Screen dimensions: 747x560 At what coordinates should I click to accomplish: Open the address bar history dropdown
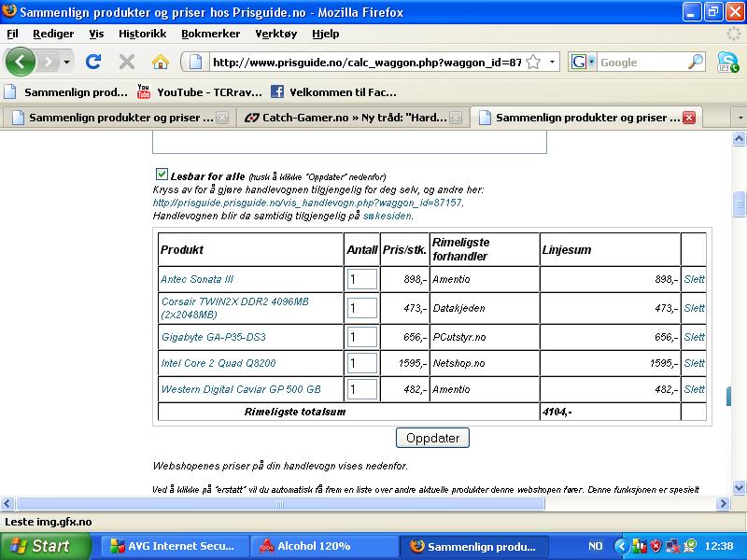point(552,62)
